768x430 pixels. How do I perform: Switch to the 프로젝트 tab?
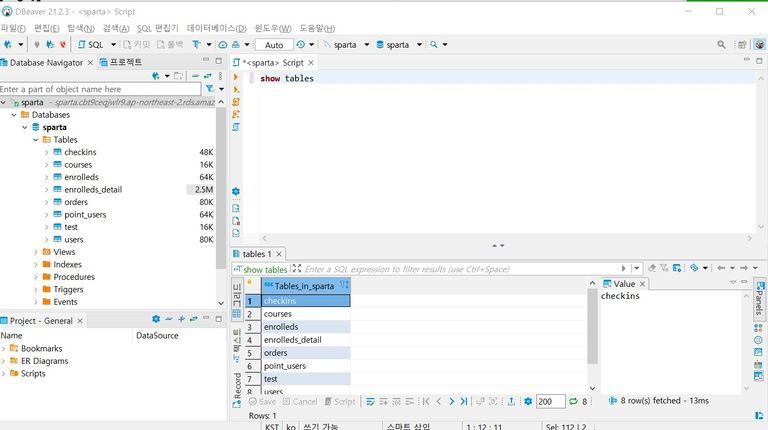coord(121,62)
